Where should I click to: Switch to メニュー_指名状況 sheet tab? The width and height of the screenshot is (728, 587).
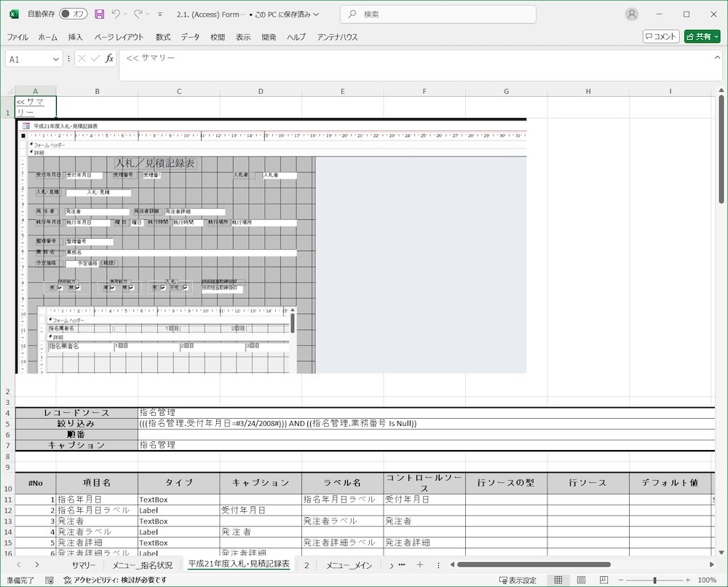[142, 564]
